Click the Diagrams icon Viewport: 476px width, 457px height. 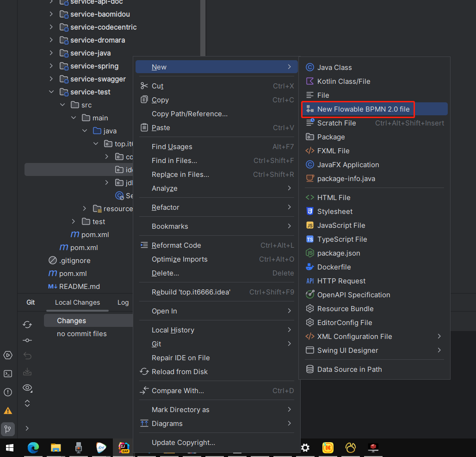(144, 423)
